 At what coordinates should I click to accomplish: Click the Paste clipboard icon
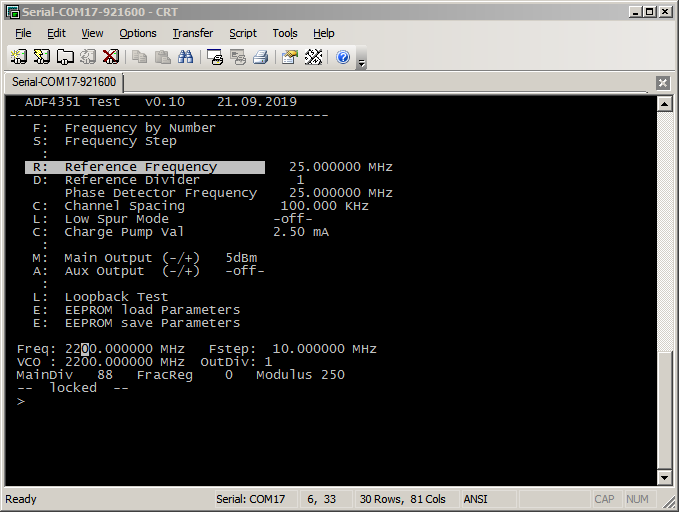pos(162,57)
